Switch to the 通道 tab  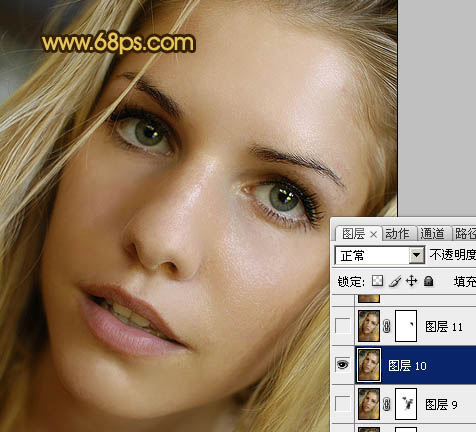click(x=432, y=234)
